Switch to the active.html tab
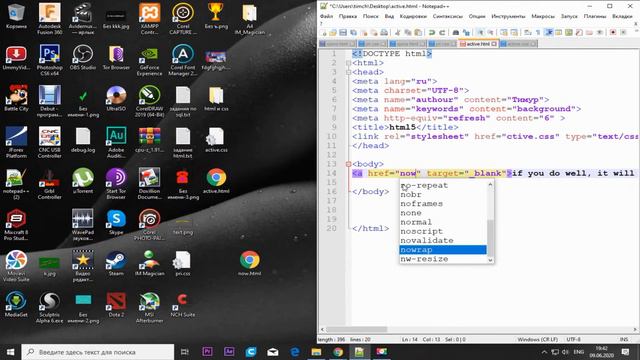This screenshot has width=640, height=360. tap(478, 44)
